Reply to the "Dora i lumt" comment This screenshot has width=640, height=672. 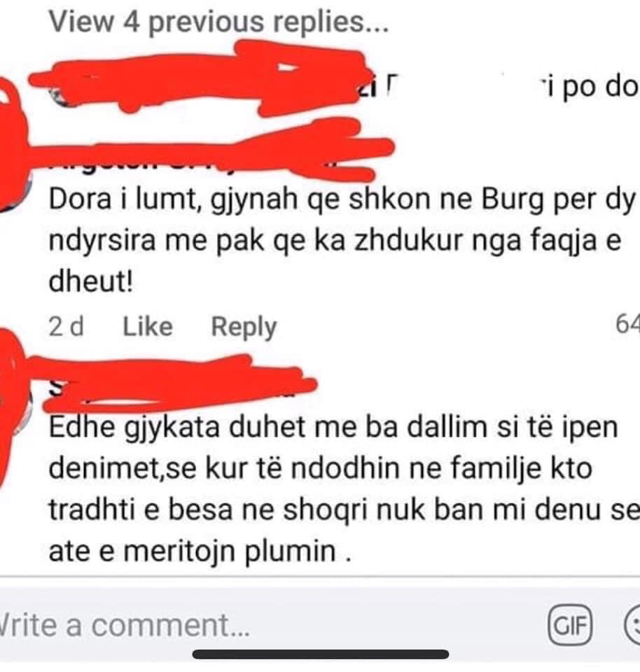click(x=244, y=328)
